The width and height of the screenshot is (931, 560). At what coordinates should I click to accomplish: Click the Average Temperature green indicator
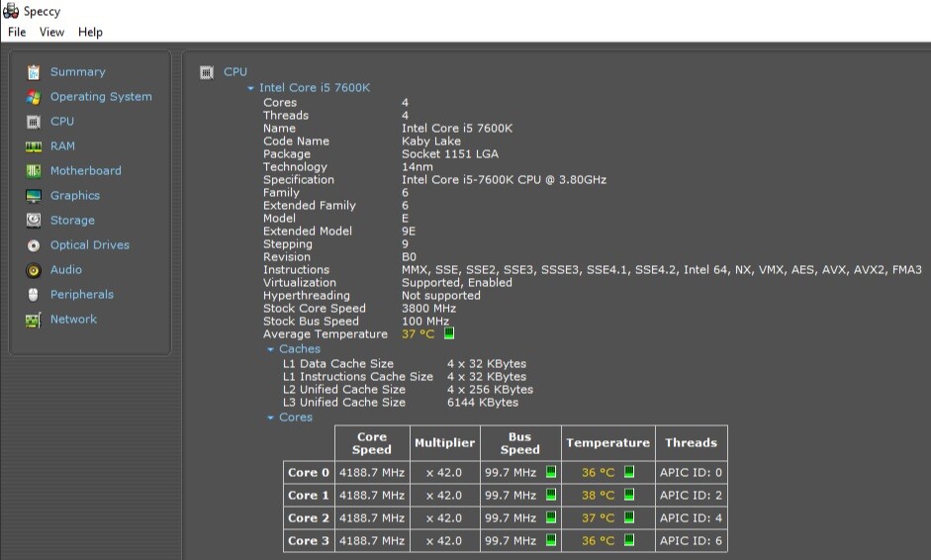[449, 333]
